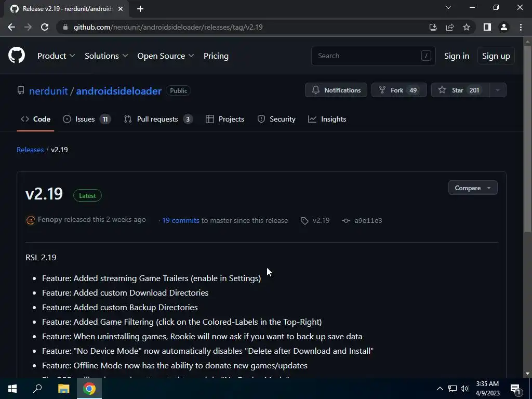The height and width of the screenshot is (399, 532).
Task: Click the network icon in system tray
Action: (x=453, y=389)
